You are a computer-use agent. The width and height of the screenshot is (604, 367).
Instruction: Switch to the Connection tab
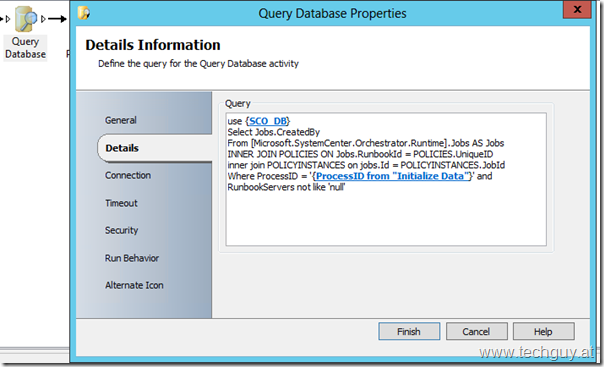point(128,175)
